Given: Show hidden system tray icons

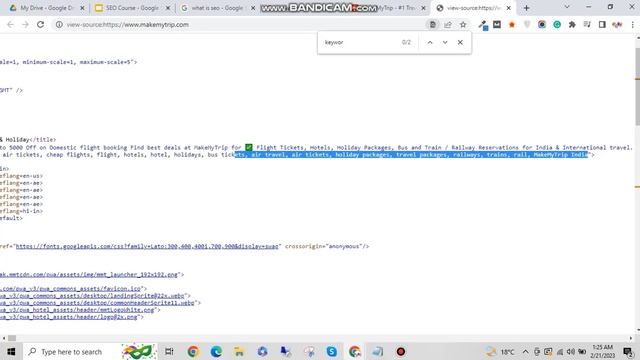Looking at the screenshot, I should click(525, 352).
